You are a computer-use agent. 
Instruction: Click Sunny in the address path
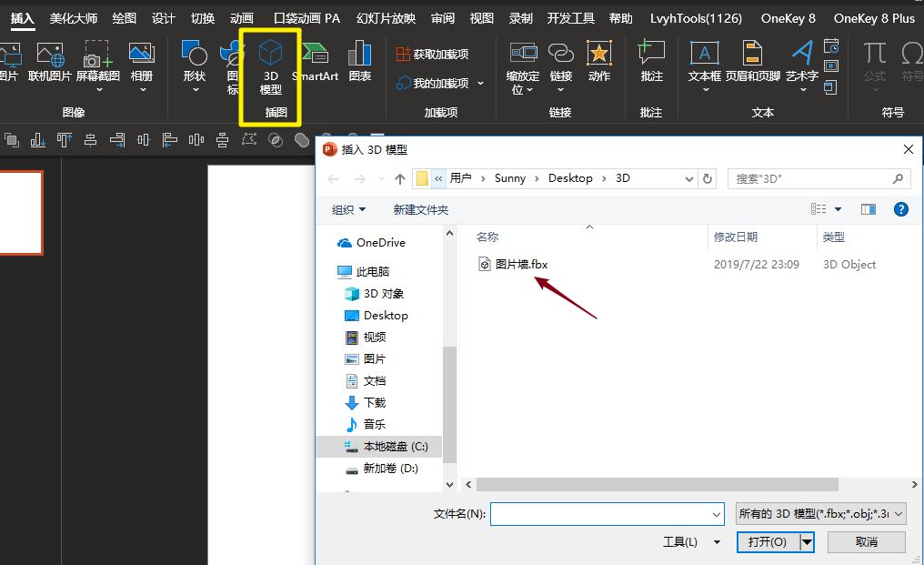509,178
